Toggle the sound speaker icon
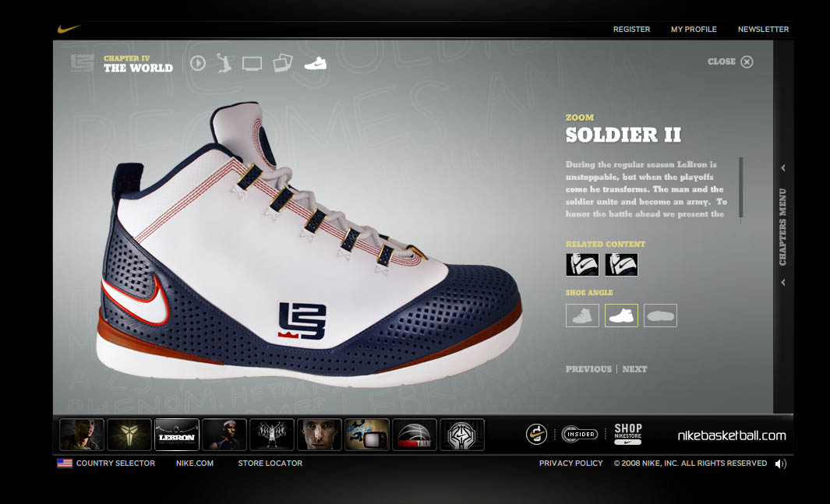This screenshot has height=504, width=830. [781, 463]
